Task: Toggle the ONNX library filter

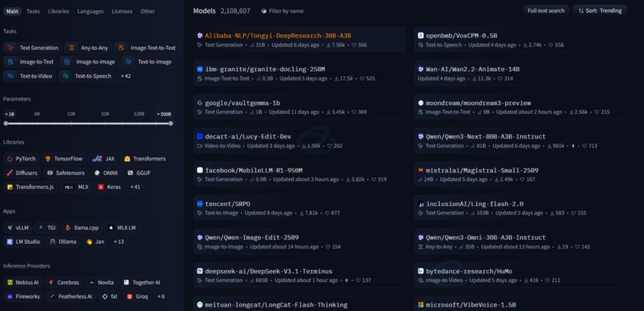Action: (x=106, y=173)
